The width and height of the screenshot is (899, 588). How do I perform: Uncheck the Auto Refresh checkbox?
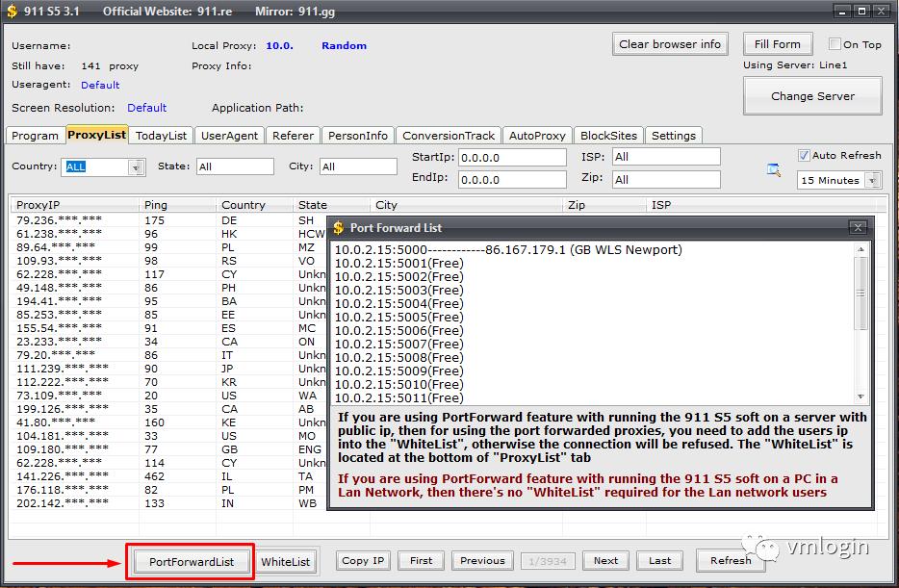click(804, 156)
